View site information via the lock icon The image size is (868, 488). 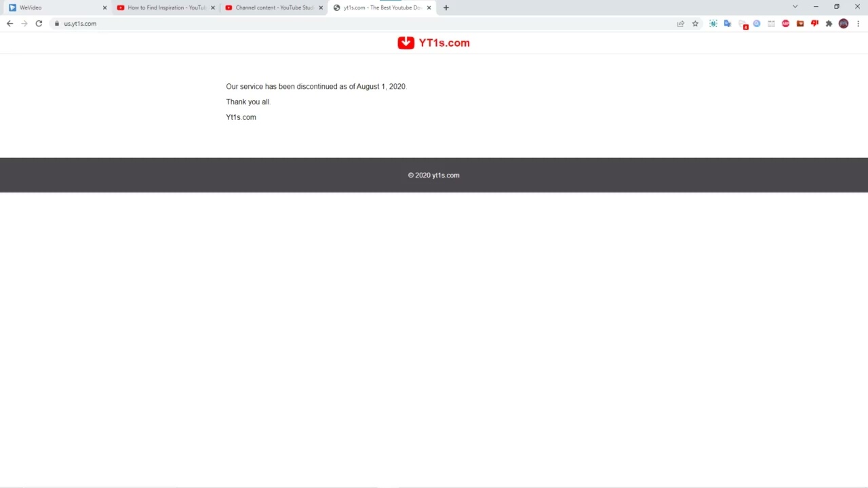[x=57, y=24]
